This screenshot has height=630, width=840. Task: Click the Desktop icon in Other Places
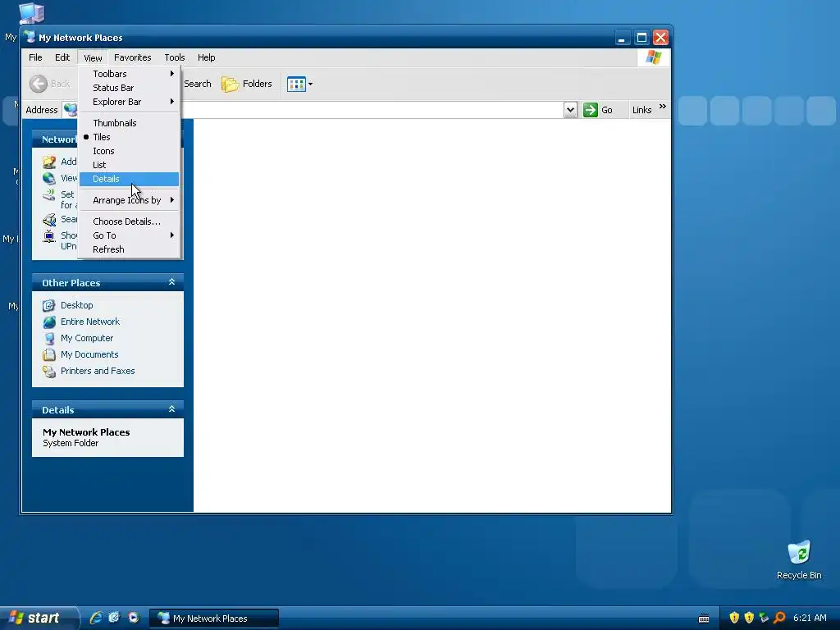pyautogui.click(x=48, y=305)
